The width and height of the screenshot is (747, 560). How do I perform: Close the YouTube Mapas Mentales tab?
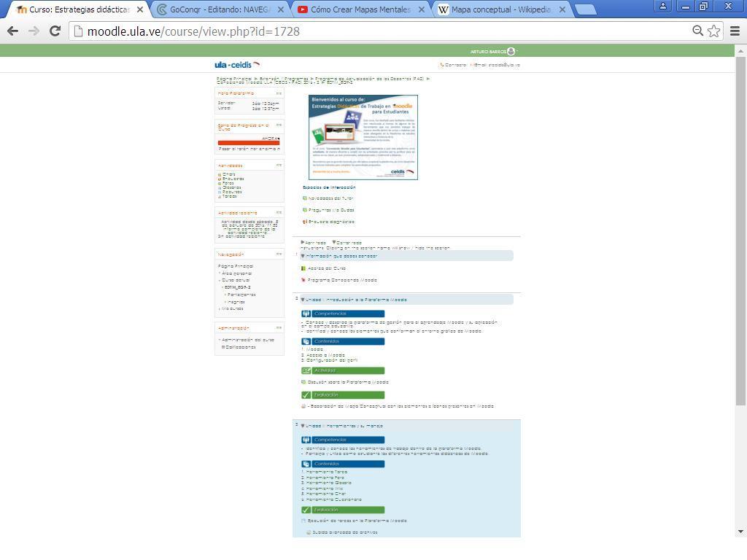click(421, 9)
